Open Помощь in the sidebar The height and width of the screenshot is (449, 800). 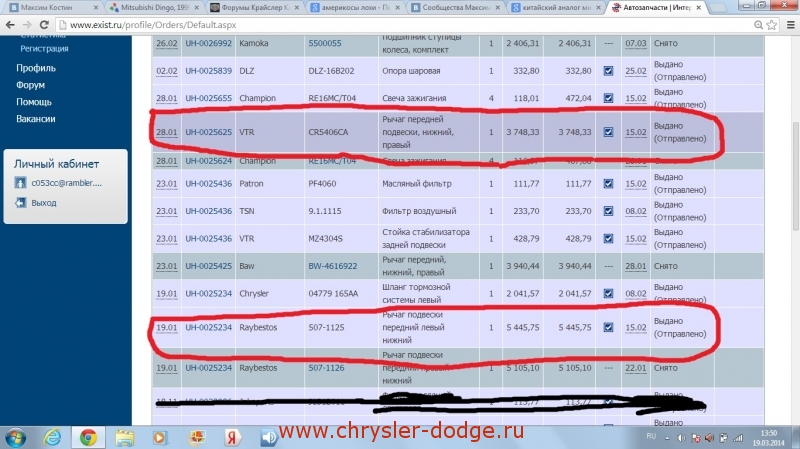pyautogui.click(x=34, y=102)
